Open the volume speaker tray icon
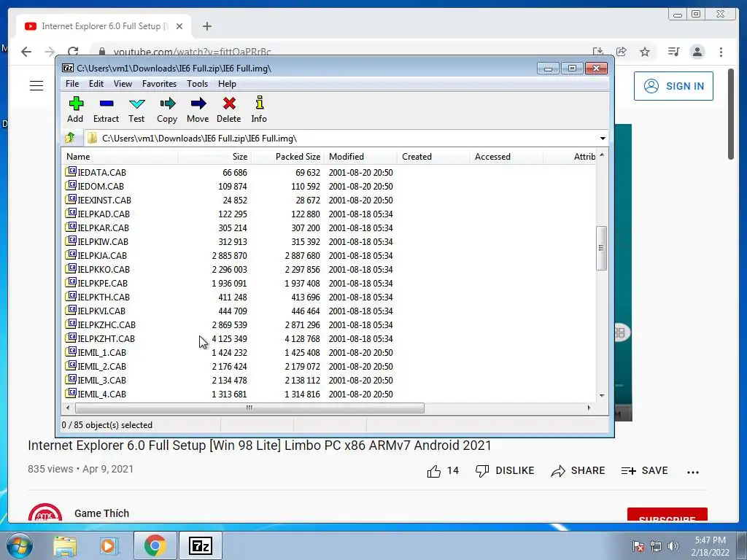 coord(673,546)
